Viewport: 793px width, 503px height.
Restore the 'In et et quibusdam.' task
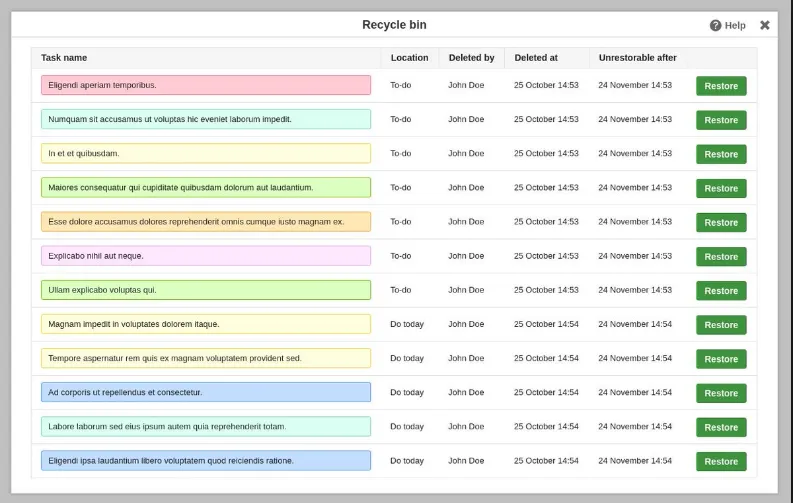(721, 154)
